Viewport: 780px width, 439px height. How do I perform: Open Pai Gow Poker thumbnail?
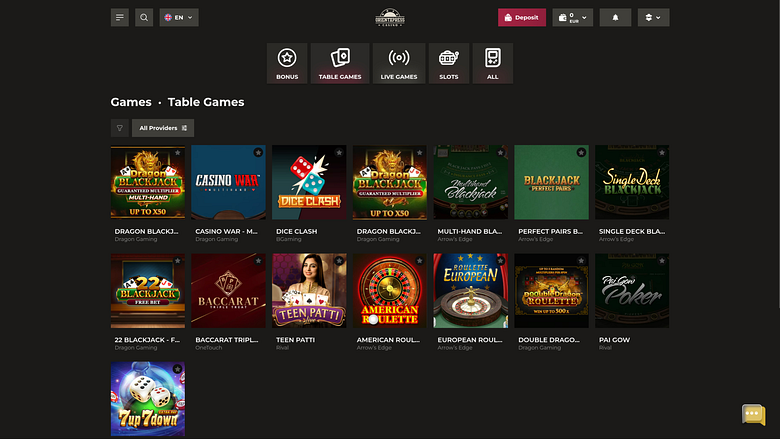(632, 291)
